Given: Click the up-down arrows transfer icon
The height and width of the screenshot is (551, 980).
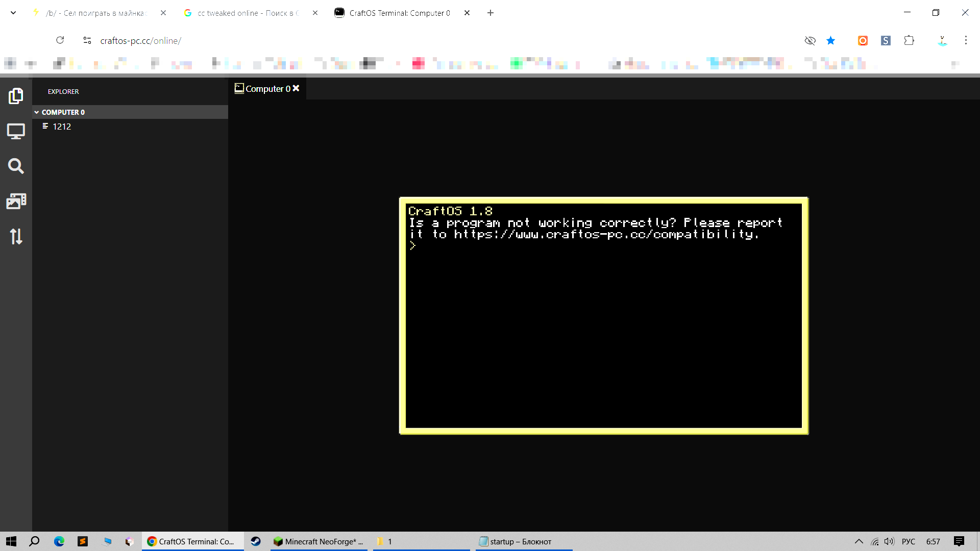Looking at the screenshot, I should [16, 236].
